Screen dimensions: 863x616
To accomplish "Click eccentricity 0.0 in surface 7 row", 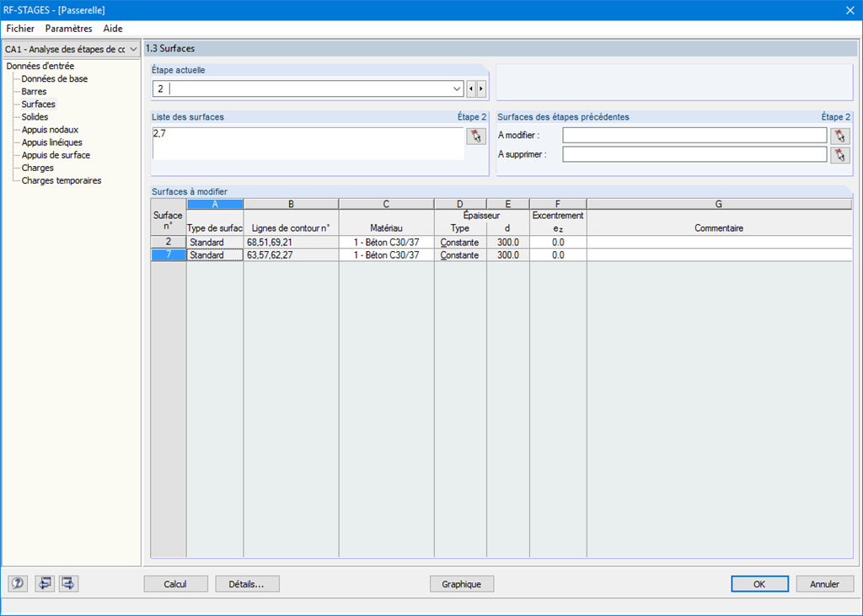I will (x=558, y=254).
